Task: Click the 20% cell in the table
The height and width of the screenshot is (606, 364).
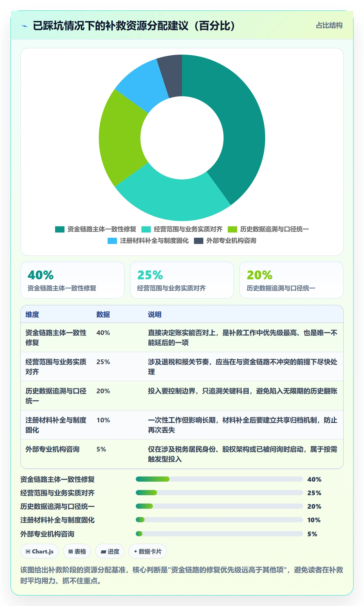Action: pyautogui.click(x=103, y=391)
